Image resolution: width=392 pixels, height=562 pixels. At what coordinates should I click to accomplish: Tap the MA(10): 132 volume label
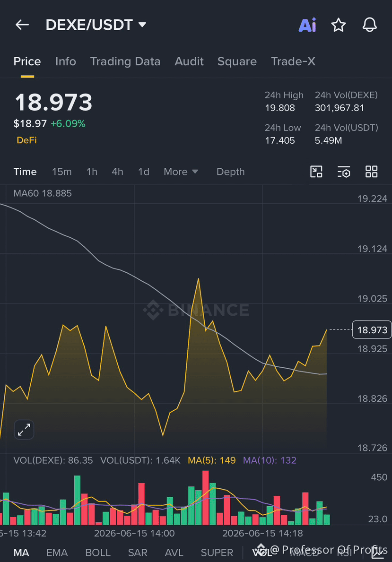tap(270, 460)
